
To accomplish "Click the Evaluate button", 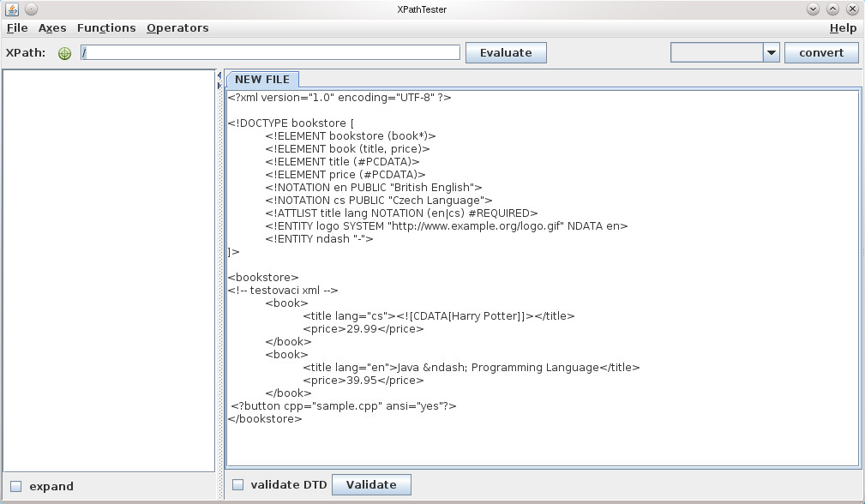I will [x=506, y=53].
